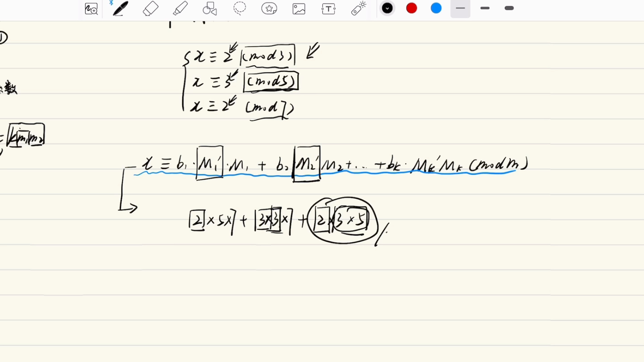Choose the black pen color
This screenshot has width=644, height=362.
[387, 8]
